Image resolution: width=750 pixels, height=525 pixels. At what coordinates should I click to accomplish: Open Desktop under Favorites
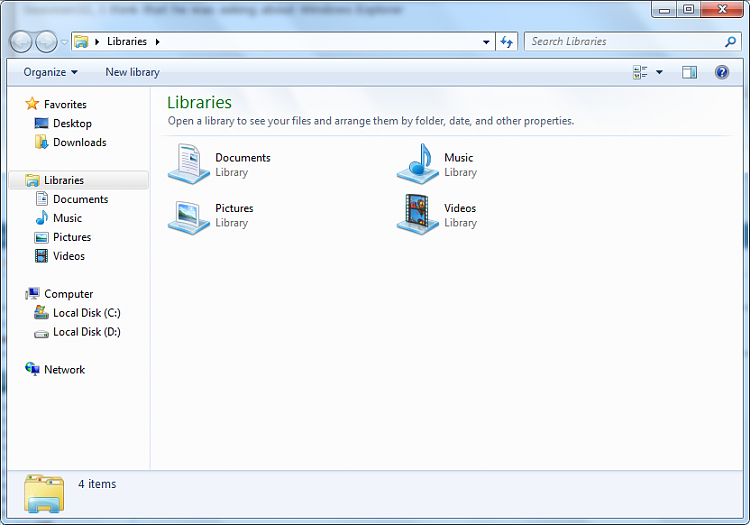pyautogui.click(x=72, y=123)
